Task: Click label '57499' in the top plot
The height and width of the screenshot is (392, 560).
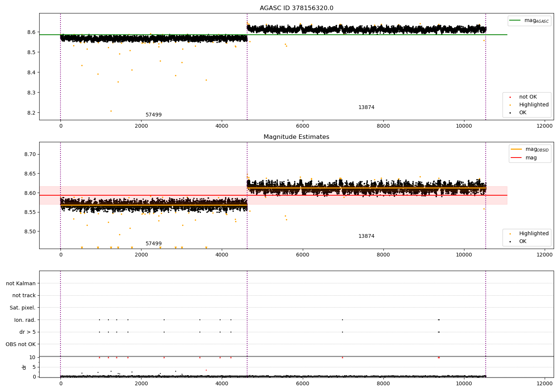Action: pyautogui.click(x=153, y=115)
